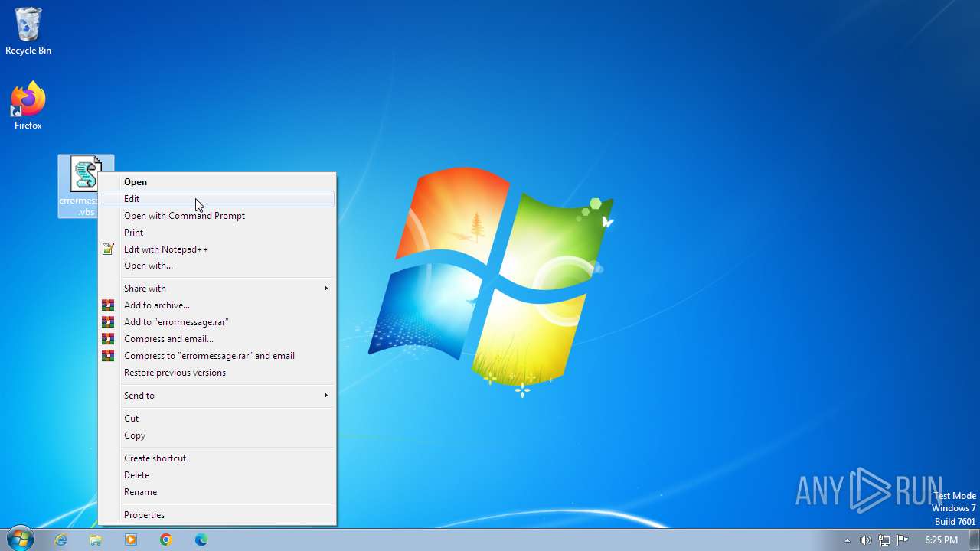Click the Notepad++ icon in context menu
The width and height of the screenshot is (980, 551).
click(x=108, y=249)
